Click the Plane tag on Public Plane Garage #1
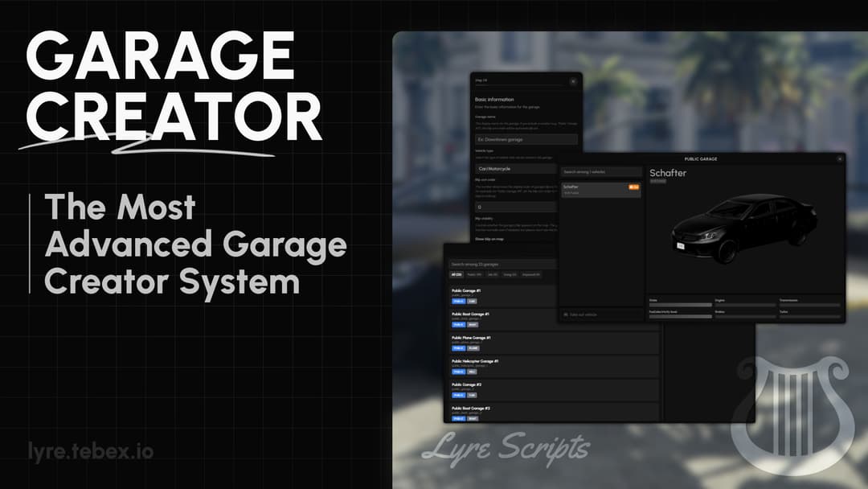 point(473,348)
